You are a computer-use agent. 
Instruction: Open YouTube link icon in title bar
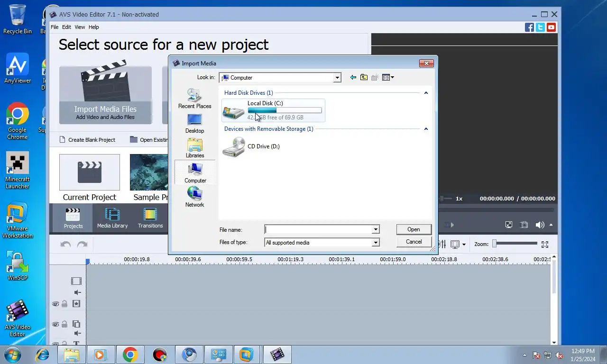pyautogui.click(x=551, y=27)
